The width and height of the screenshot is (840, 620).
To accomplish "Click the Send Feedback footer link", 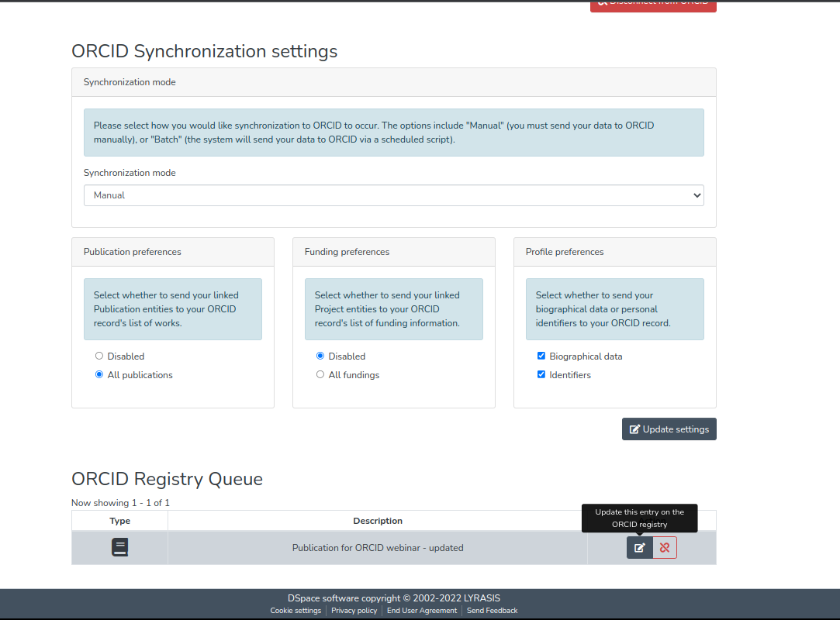I will pos(492,611).
